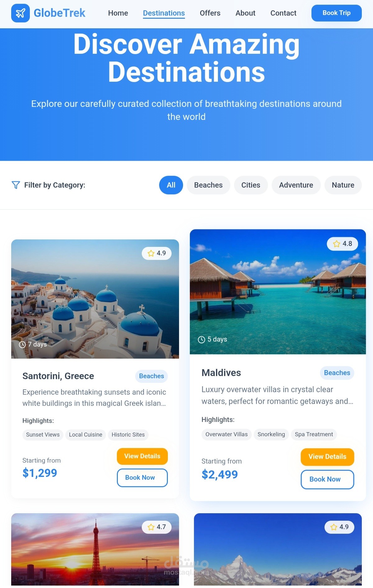Click the Beaches tag on Santorini card
The height and width of the screenshot is (588, 373).
[151, 376]
